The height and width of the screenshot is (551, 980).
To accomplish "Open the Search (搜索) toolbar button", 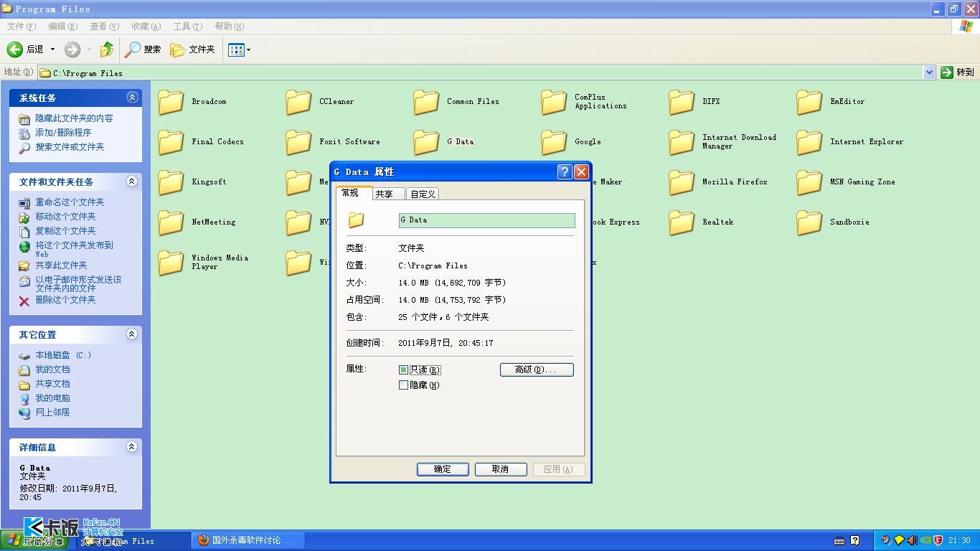I will tap(143, 50).
